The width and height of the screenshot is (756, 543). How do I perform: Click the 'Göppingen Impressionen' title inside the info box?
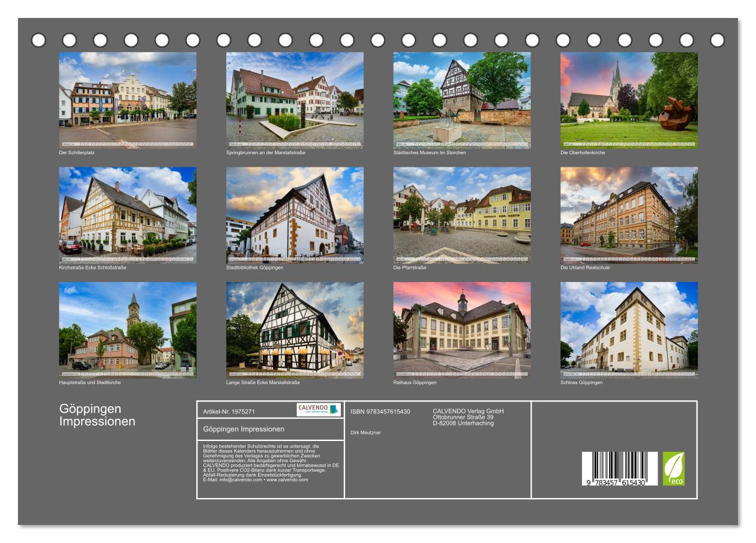click(x=244, y=429)
